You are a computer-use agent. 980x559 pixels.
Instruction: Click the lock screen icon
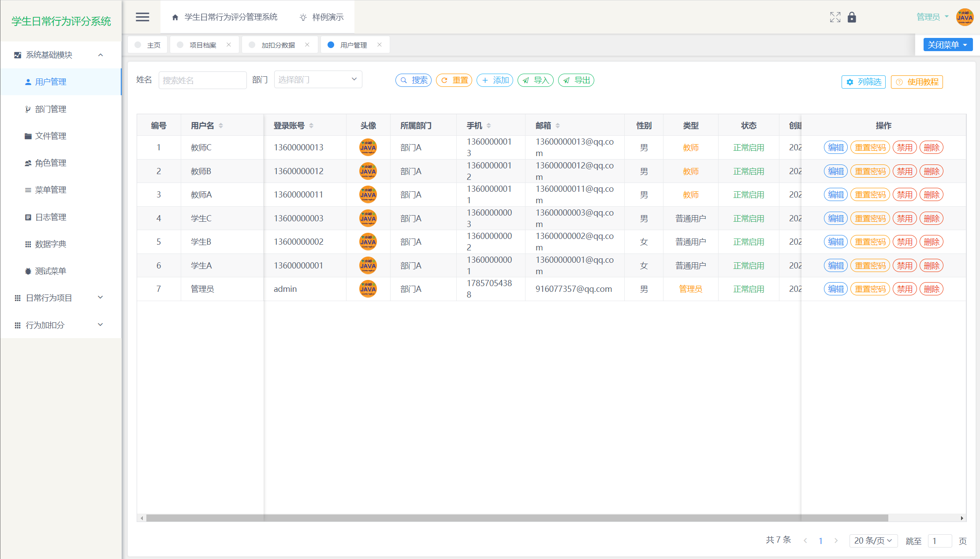[852, 17]
